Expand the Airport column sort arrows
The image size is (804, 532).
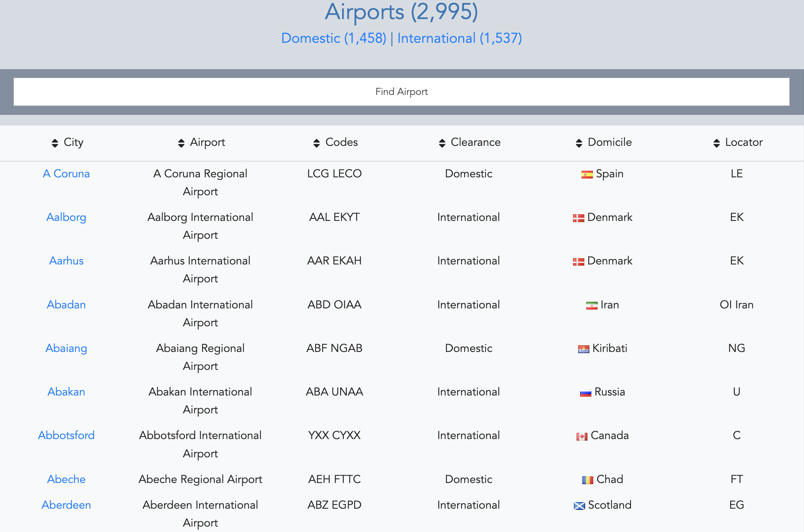coord(181,142)
